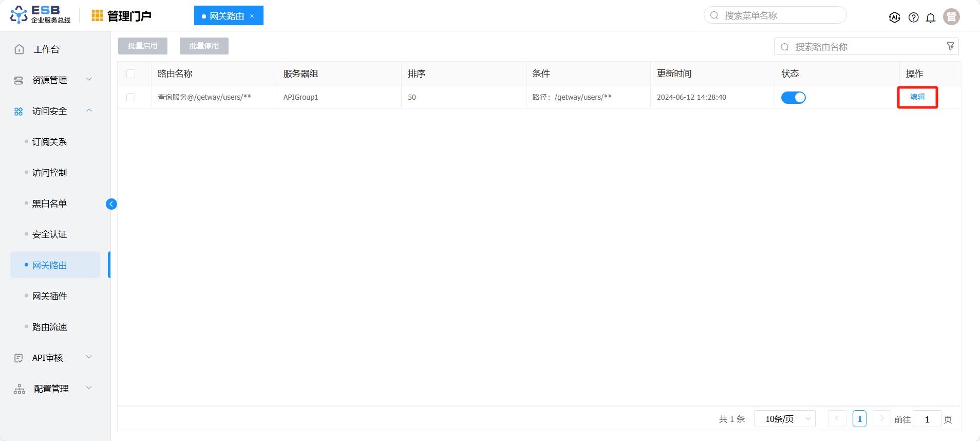Viewport: 980px width, 441px height.
Task: Focus the 搜索菜单名称 search field
Action: (x=775, y=15)
